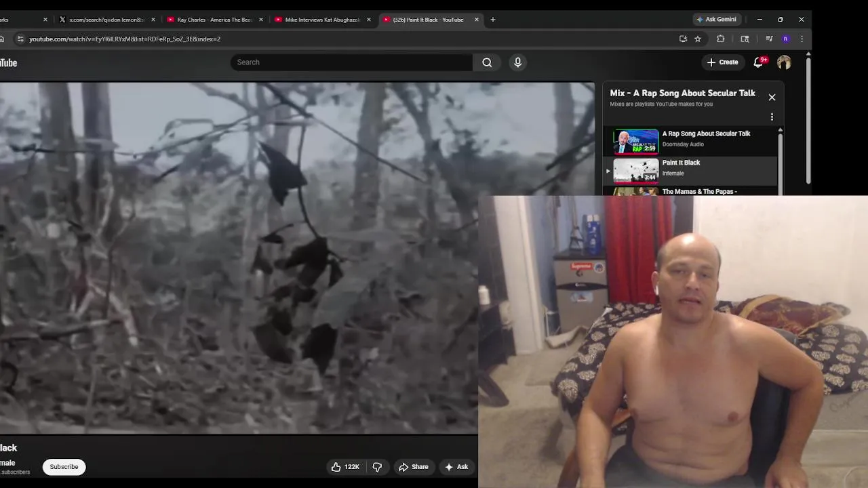Click 'A Rap Song About Secular Talk' playlist title
The height and width of the screenshot is (488, 868).
click(x=706, y=134)
